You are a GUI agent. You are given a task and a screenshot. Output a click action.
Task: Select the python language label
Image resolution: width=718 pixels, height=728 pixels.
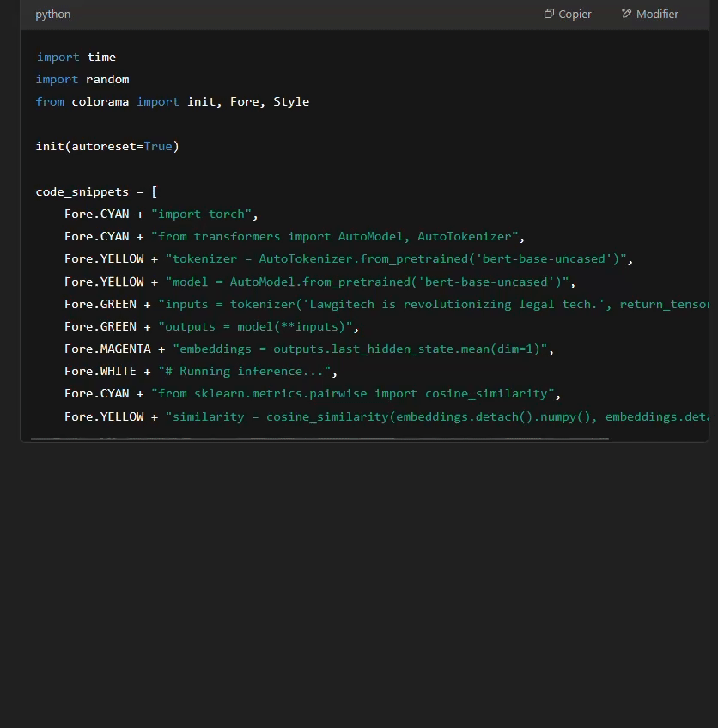[x=52, y=14]
